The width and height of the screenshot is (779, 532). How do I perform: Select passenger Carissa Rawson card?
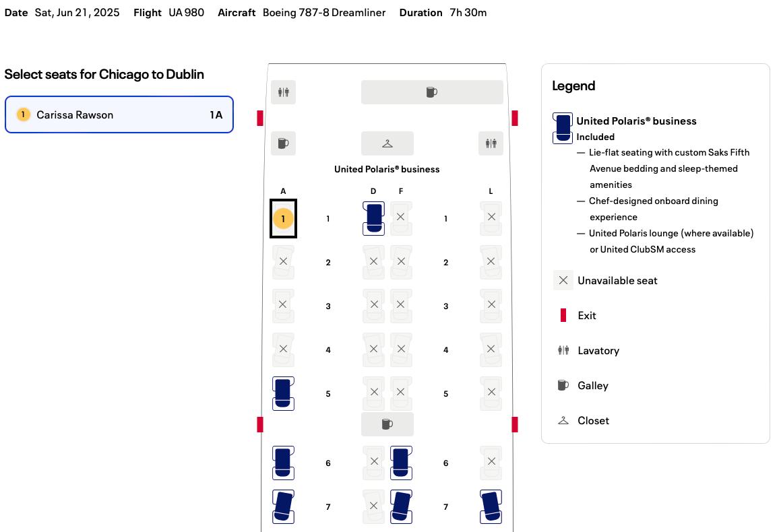pyautogui.click(x=119, y=115)
